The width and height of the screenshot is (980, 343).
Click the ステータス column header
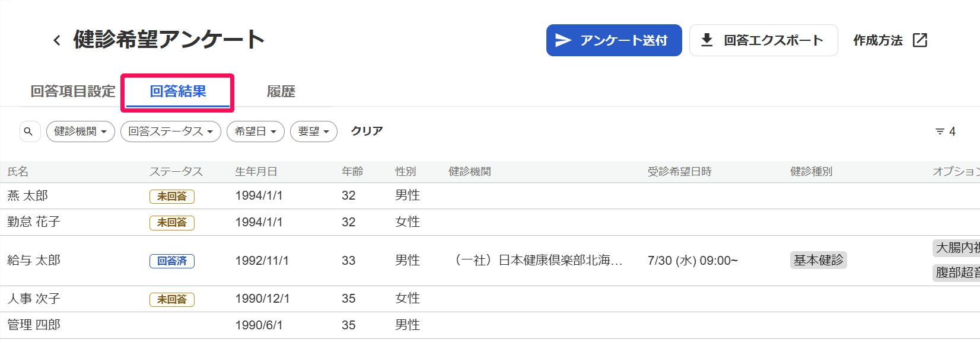click(176, 172)
